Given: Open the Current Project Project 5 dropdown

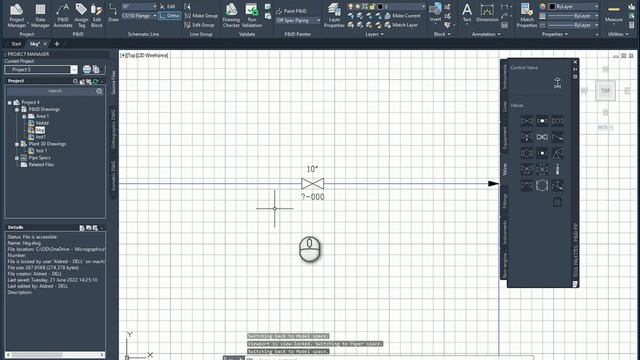Looking at the screenshot, I should pos(41,69).
